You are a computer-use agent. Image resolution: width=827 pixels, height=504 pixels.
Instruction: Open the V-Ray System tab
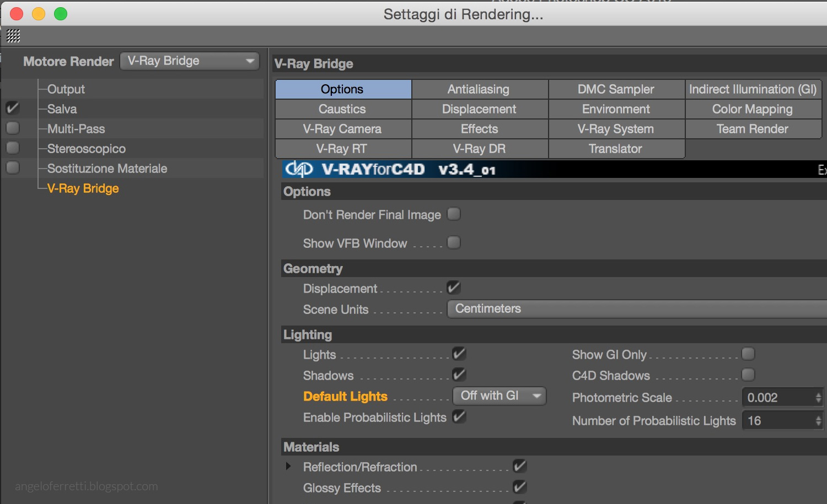[x=616, y=129]
